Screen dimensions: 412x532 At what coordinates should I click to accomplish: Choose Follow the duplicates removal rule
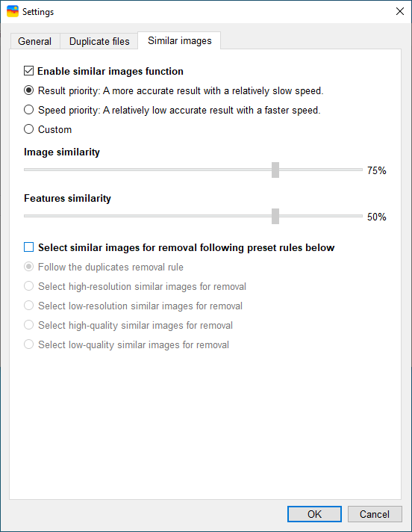coord(29,267)
